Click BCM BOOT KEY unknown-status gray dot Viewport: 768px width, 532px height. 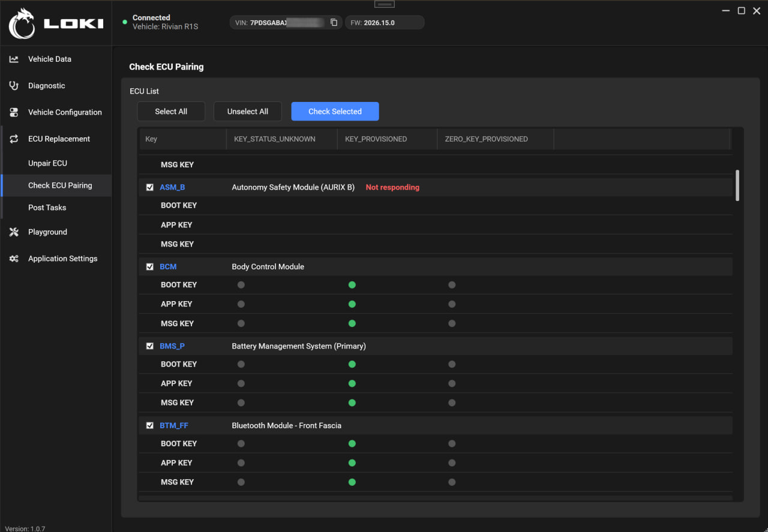(241, 285)
